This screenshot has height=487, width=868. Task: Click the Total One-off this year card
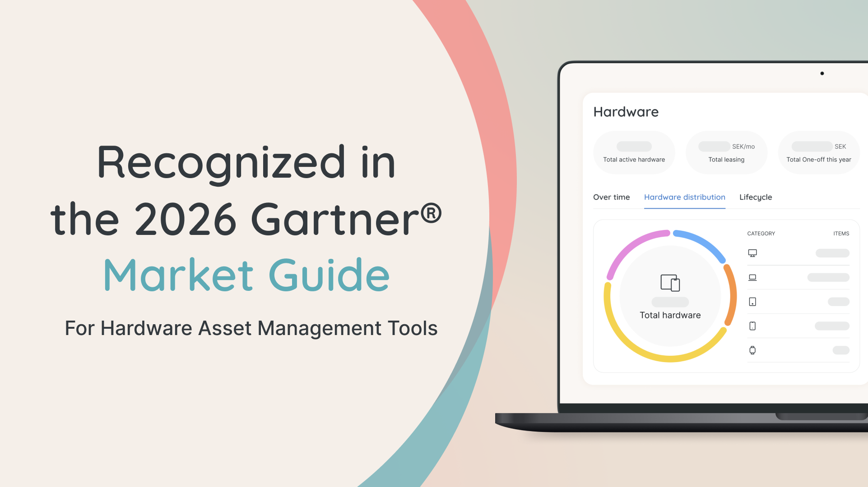(x=818, y=153)
